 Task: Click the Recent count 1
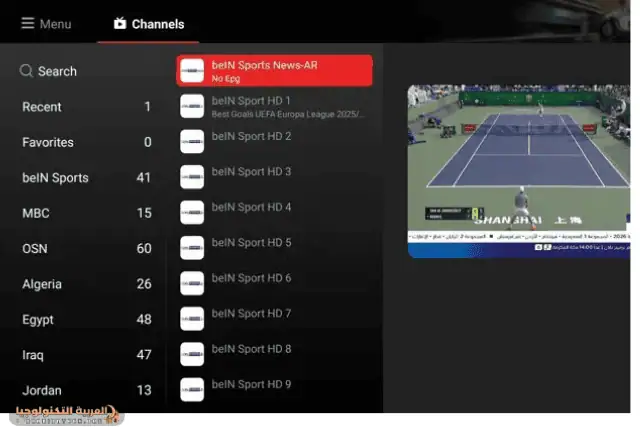(x=148, y=107)
